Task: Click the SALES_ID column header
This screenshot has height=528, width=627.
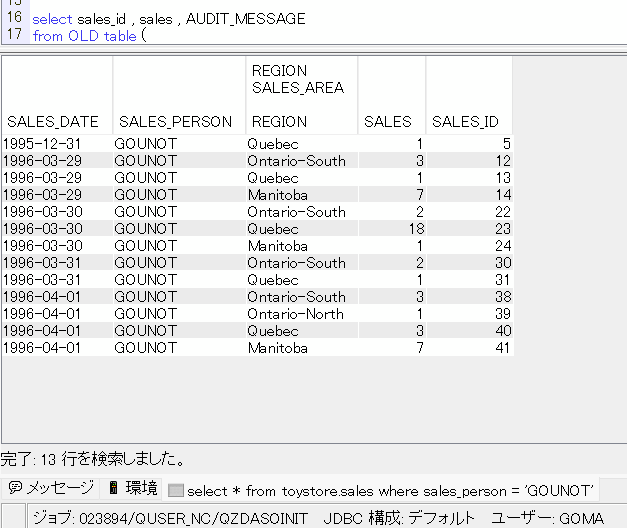Action: click(469, 95)
